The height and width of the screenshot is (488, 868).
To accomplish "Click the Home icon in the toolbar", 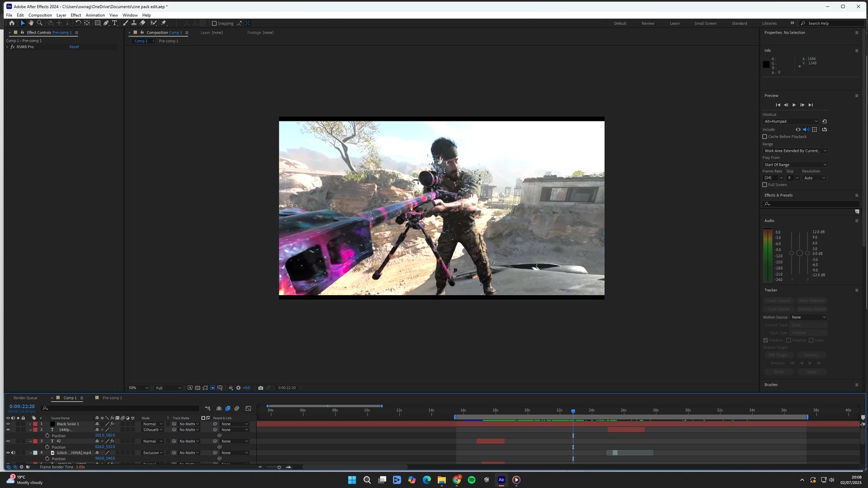I will tap(12, 23).
